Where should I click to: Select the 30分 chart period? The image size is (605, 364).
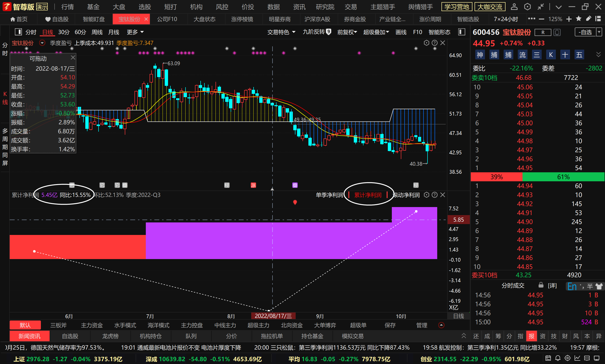[x=64, y=32]
